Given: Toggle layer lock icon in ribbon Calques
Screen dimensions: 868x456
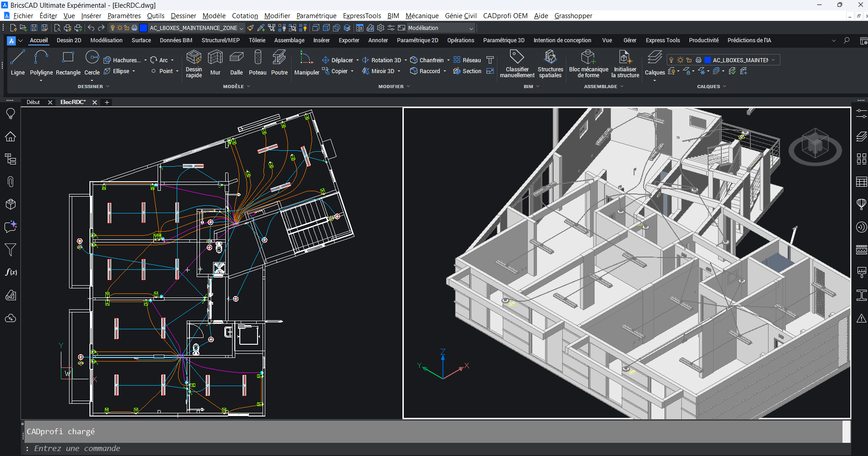Looking at the screenshot, I should 689,60.
